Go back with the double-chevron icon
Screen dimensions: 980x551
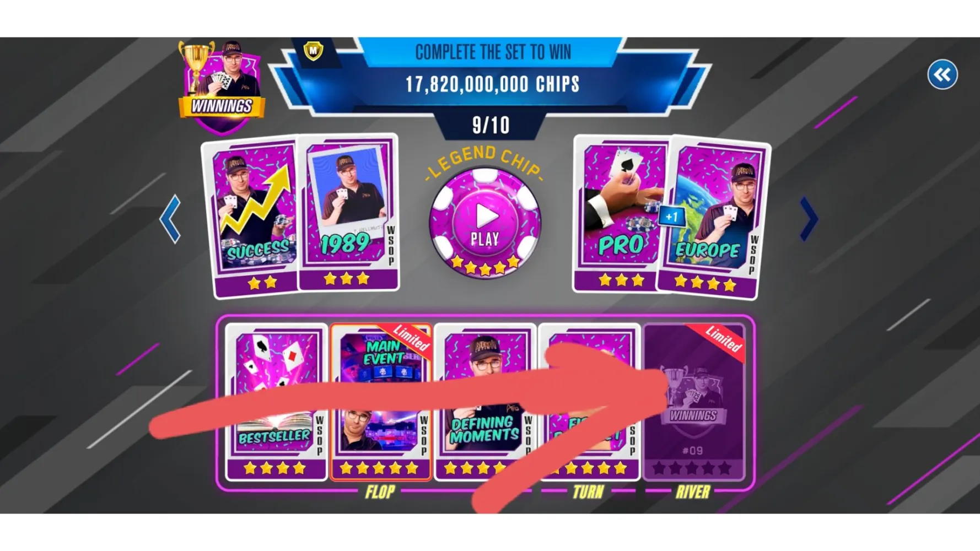pos(942,74)
